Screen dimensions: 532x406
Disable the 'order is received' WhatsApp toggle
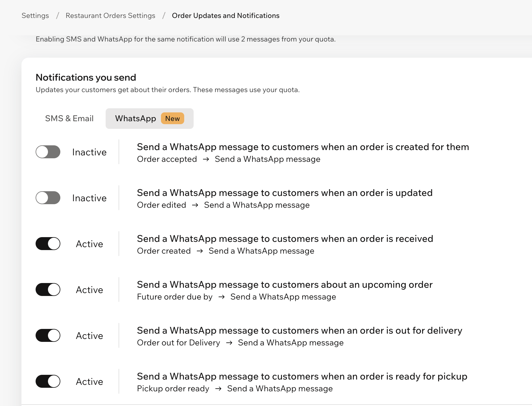(x=48, y=244)
